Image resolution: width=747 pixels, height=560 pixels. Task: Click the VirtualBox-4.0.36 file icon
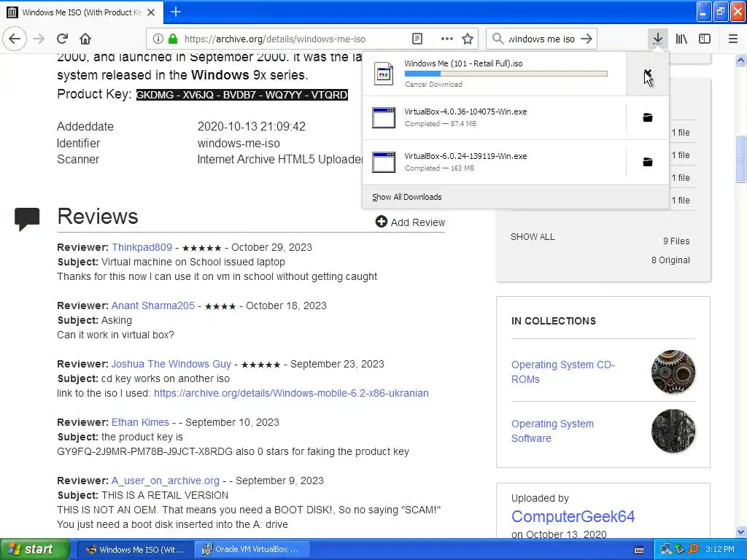[x=384, y=117]
